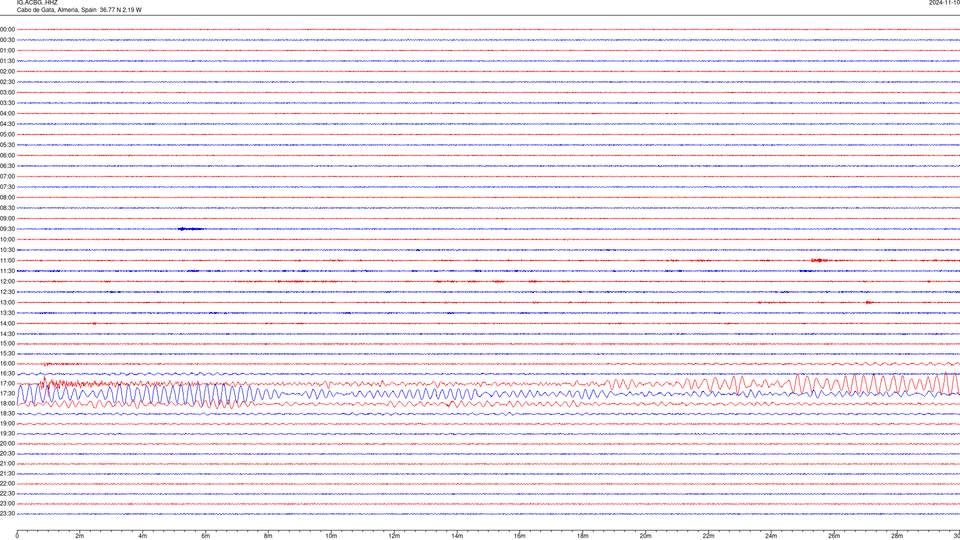Image resolution: width=960 pixels, height=540 pixels.
Task: Select the 10:00 row time label
Action: [x=7, y=239]
